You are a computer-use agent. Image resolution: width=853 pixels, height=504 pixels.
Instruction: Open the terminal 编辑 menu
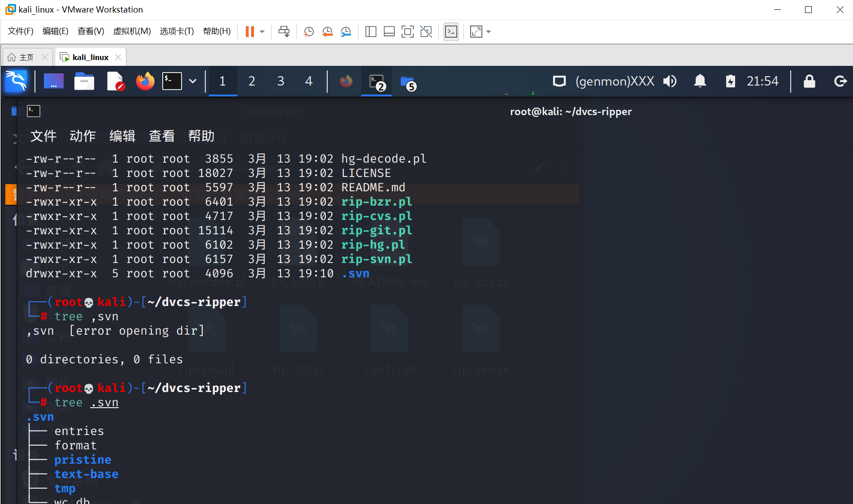[x=122, y=136]
